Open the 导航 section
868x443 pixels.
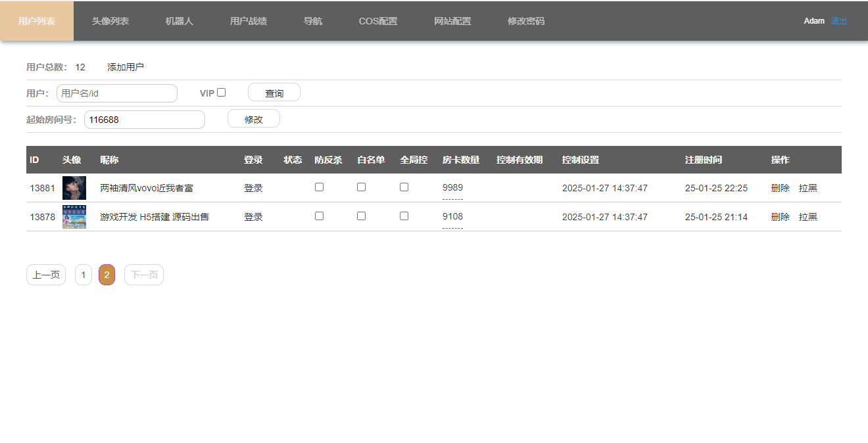pos(312,20)
